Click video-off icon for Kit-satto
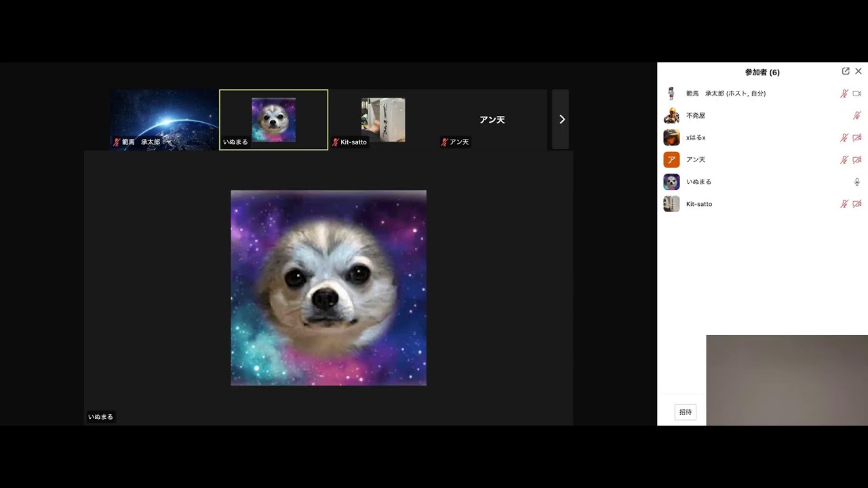The height and width of the screenshot is (488, 868). click(x=857, y=204)
